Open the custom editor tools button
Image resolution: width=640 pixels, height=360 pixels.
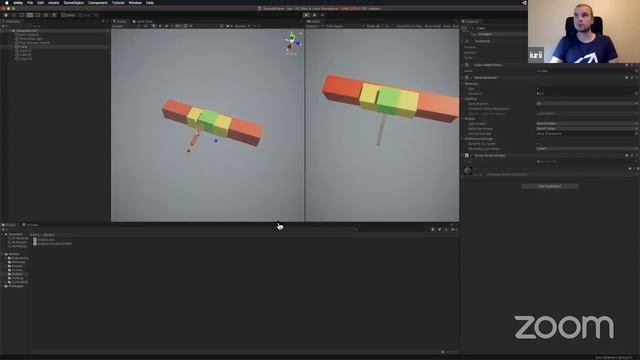coord(54,15)
